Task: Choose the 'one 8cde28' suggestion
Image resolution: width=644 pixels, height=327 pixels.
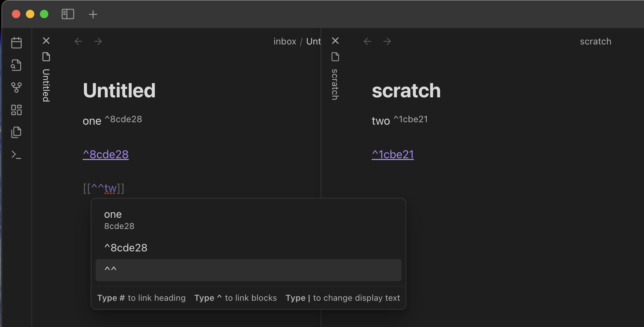Action: 248,220
